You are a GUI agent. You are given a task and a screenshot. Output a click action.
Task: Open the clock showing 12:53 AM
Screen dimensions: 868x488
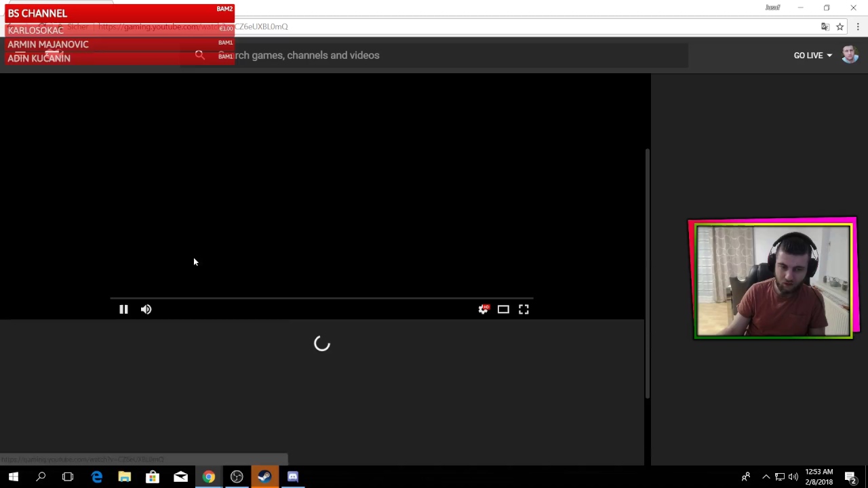click(x=819, y=477)
